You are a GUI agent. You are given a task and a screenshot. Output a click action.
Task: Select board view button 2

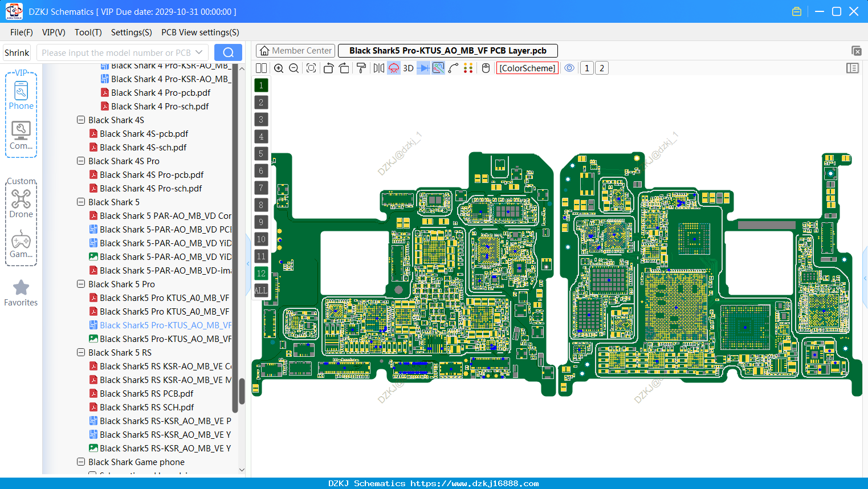(602, 68)
